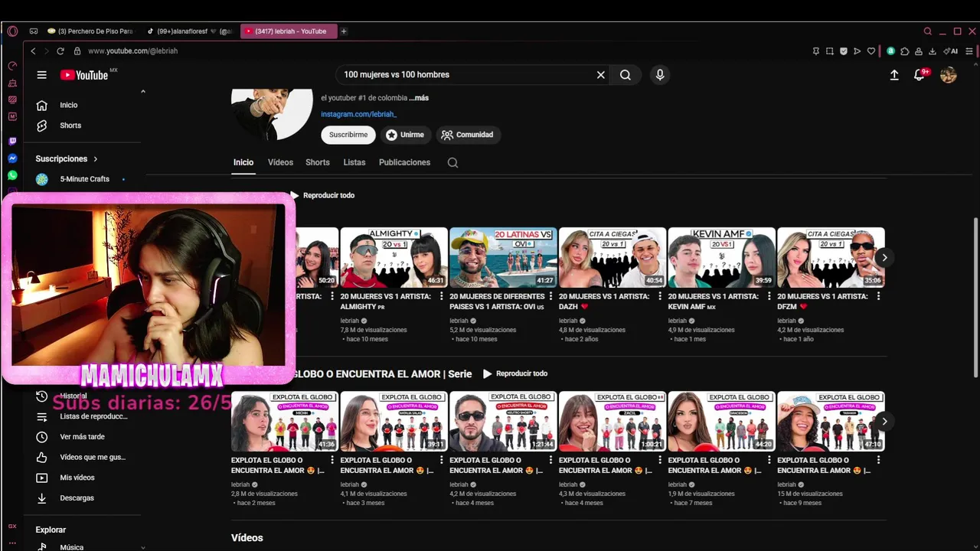Click the browser tab search magnifier

[x=928, y=31]
